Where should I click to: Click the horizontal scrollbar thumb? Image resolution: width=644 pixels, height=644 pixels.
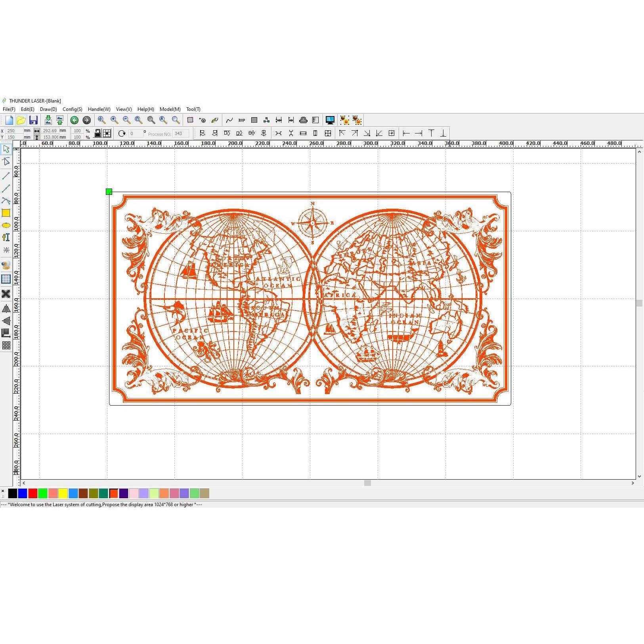coord(367,483)
